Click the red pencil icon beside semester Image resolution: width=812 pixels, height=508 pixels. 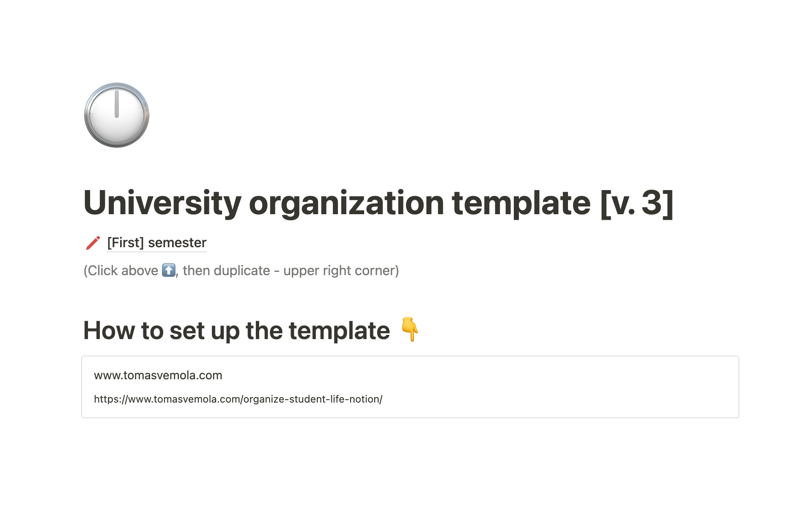(93, 243)
